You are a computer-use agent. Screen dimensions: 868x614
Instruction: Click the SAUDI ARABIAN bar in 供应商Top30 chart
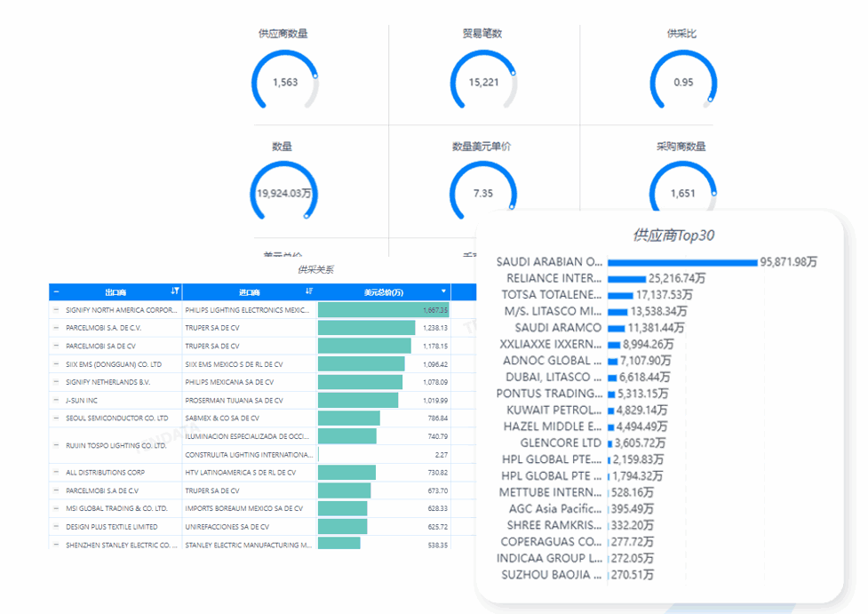681,262
